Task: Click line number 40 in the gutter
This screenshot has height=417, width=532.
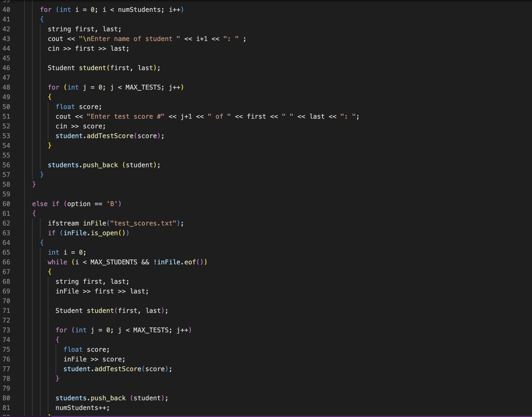Action: [7, 9]
